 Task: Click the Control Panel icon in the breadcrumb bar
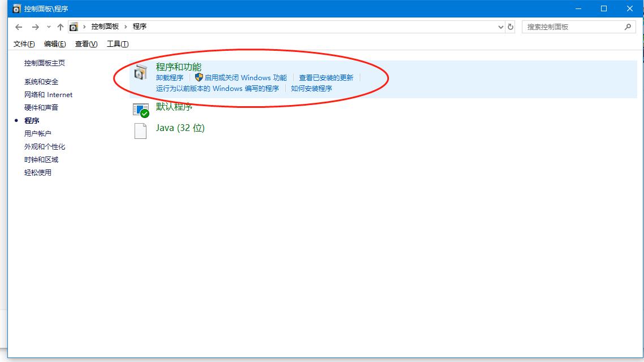click(74, 26)
